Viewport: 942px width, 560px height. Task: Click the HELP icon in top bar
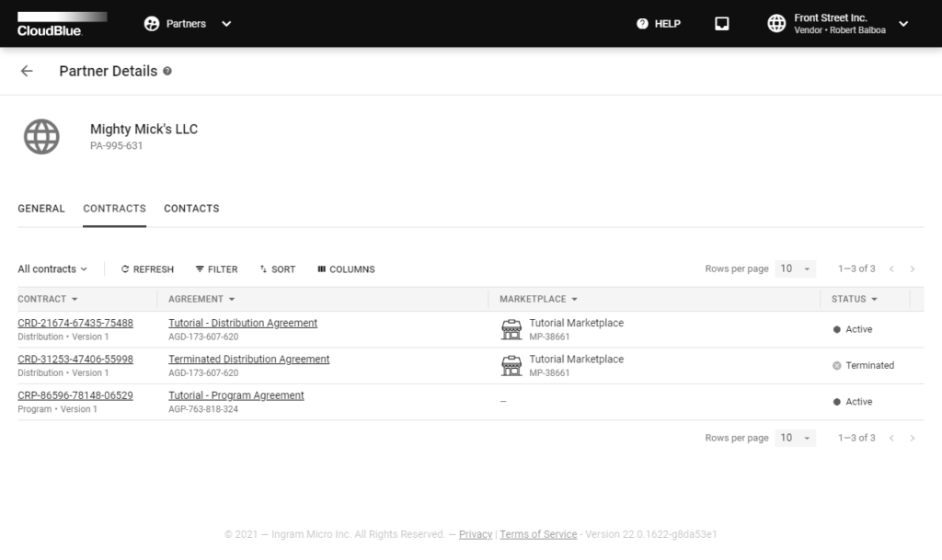click(642, 24)
